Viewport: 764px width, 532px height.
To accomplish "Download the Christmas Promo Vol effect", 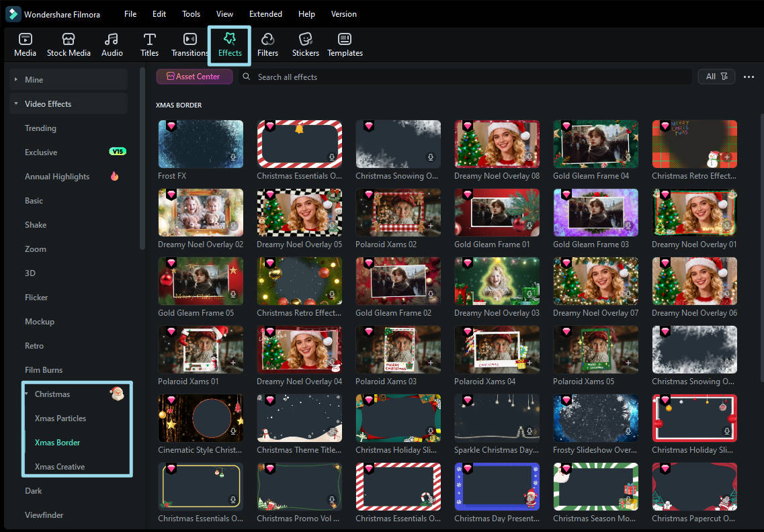I will [x=332, y=500].
